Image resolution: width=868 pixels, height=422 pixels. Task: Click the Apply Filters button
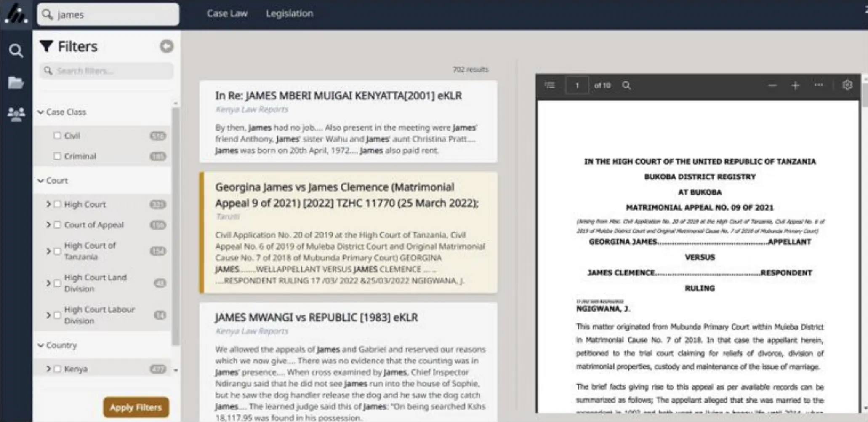click(136, 407)
